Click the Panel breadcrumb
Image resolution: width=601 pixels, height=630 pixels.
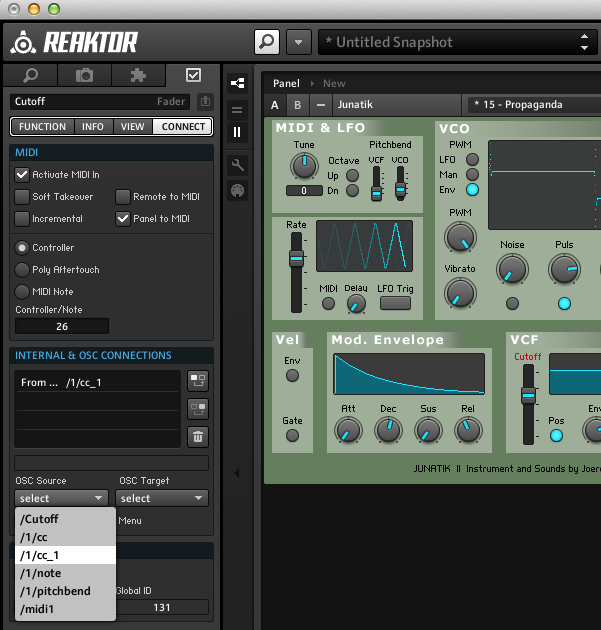[286, 84]
